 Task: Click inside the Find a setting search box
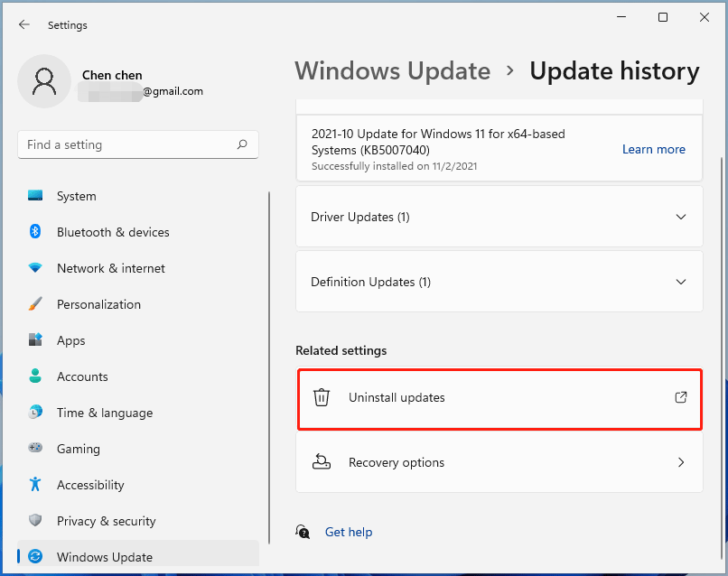point(137,144)
